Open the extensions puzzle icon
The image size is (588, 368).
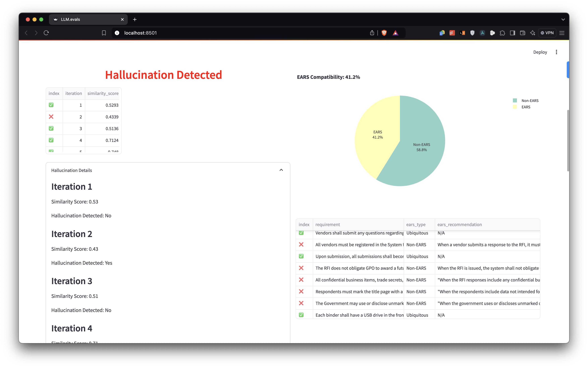click(502, 33)
